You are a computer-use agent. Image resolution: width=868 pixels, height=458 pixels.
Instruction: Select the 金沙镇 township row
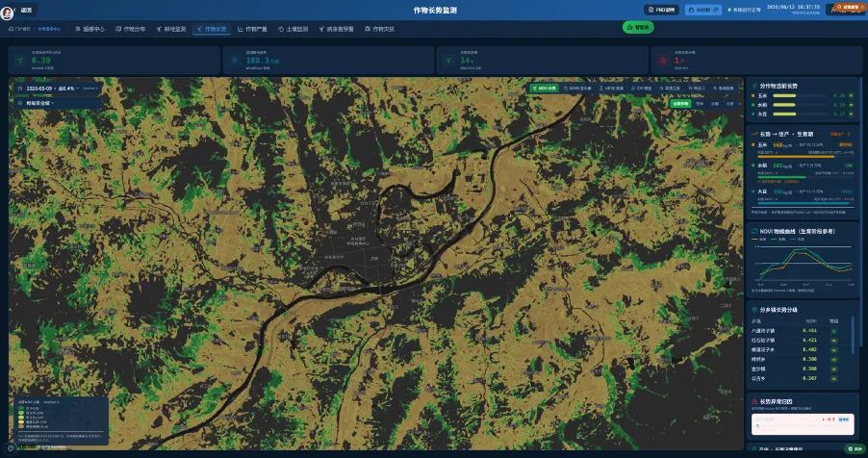click(x=801, y=369)
